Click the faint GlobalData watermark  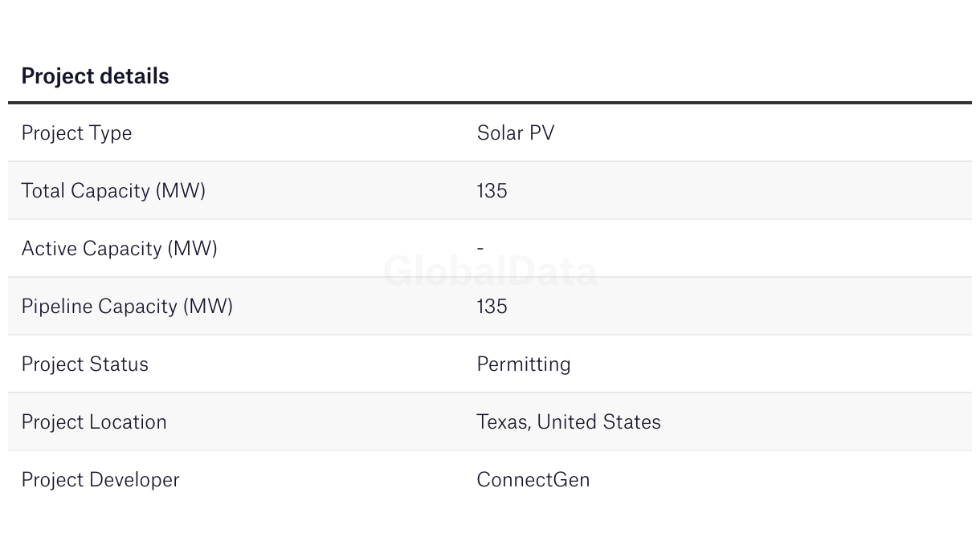coord(490,271)
